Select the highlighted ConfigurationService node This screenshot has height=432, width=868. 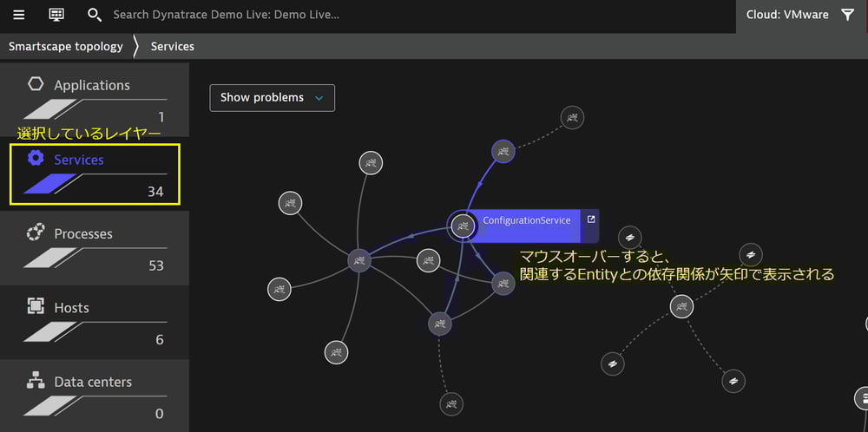(x=462, y=226)
